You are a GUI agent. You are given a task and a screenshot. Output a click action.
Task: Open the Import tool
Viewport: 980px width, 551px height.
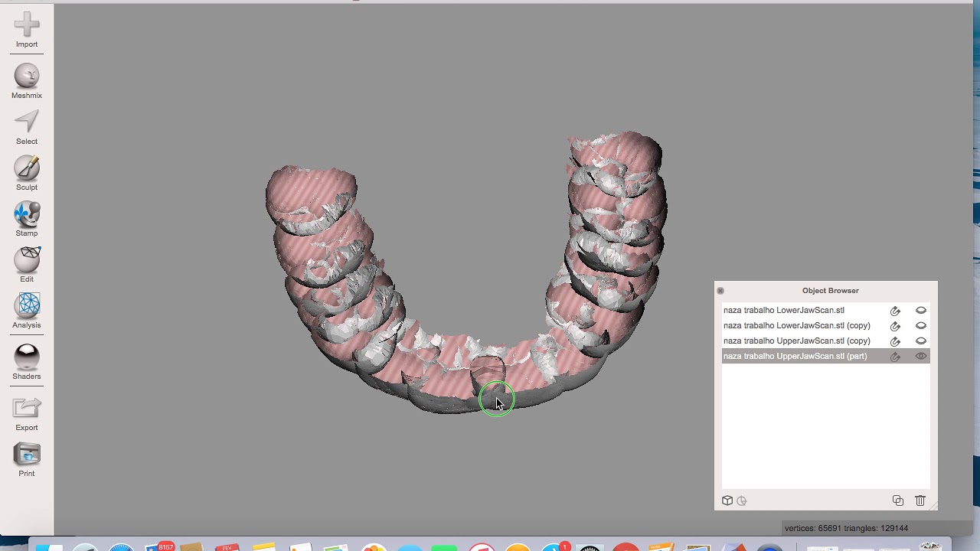click(x=27, y=31)
